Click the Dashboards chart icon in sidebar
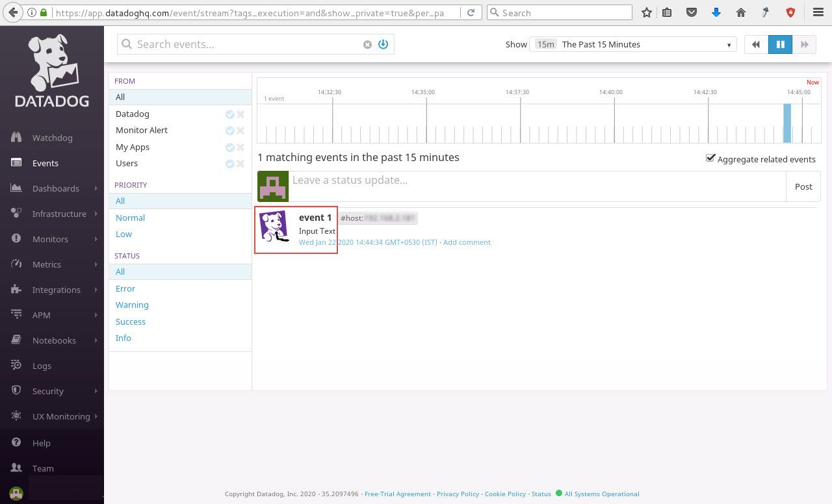The height and width of the screenshot is (504, 832). click(16, 188)
